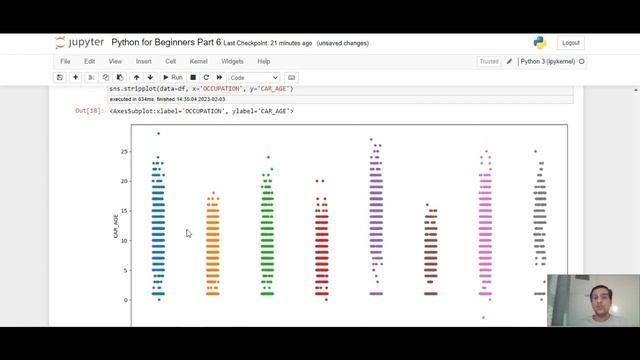Click the Logout button

(571, 43)
